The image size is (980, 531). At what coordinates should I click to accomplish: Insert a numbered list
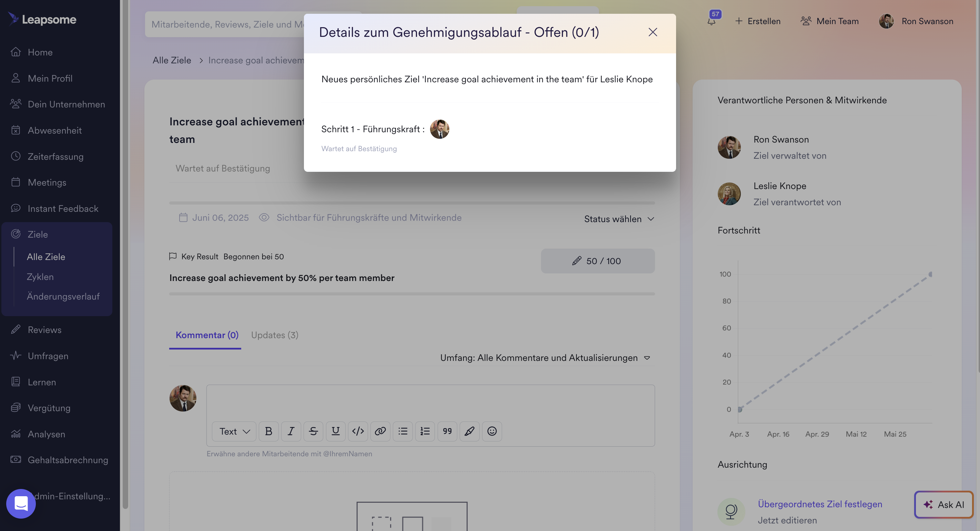tap(425, 431)
